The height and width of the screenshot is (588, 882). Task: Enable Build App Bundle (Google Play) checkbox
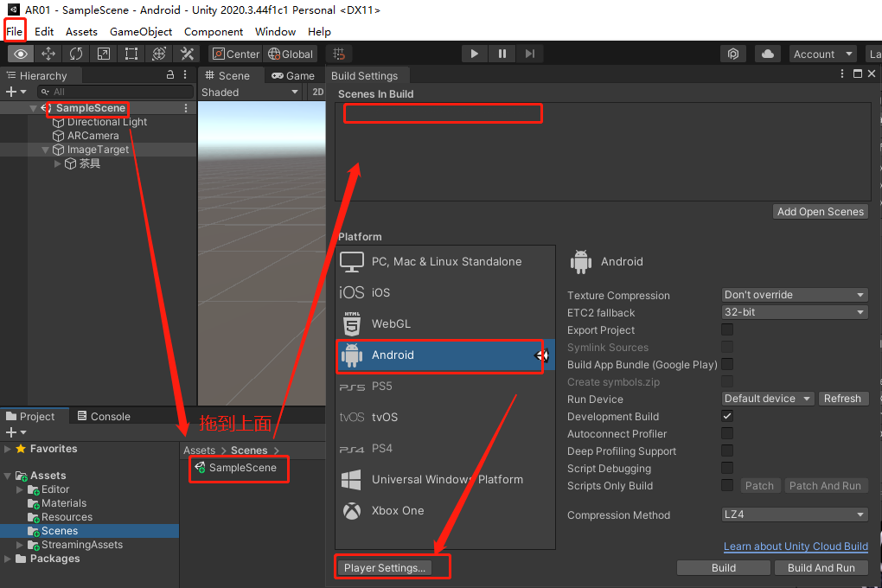pos(726,364)
